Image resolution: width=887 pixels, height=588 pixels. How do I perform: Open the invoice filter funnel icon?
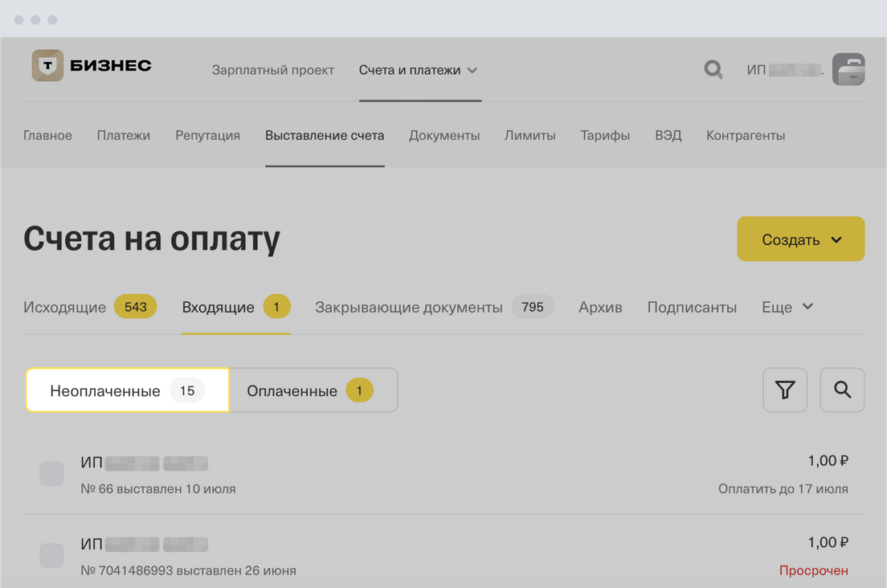click(784, 390)
